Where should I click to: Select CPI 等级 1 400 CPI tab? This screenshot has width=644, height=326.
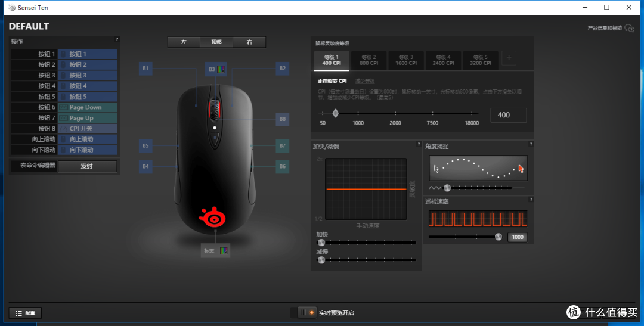click(x=332, y=60)
